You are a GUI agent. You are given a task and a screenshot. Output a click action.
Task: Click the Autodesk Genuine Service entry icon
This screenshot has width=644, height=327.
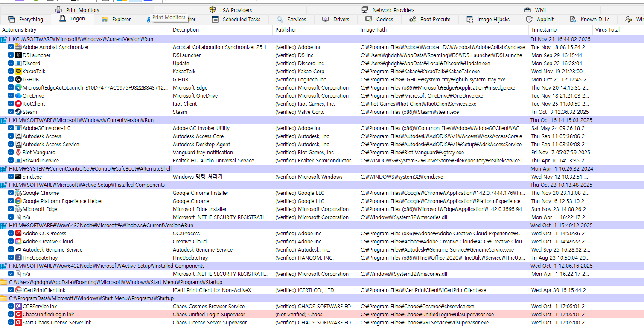(x=18, y=249)
